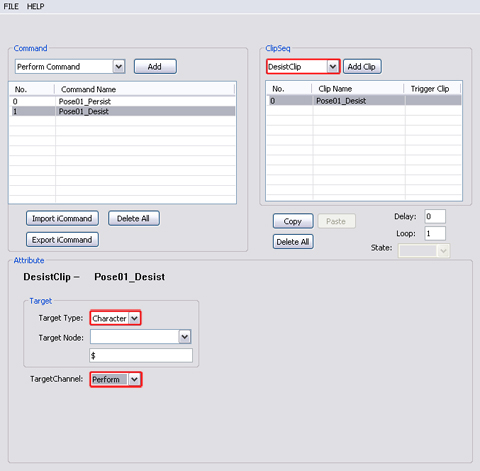Expand the Target Node dropdown
Screen dimensions: 480x471
click(x=185, y=337)
